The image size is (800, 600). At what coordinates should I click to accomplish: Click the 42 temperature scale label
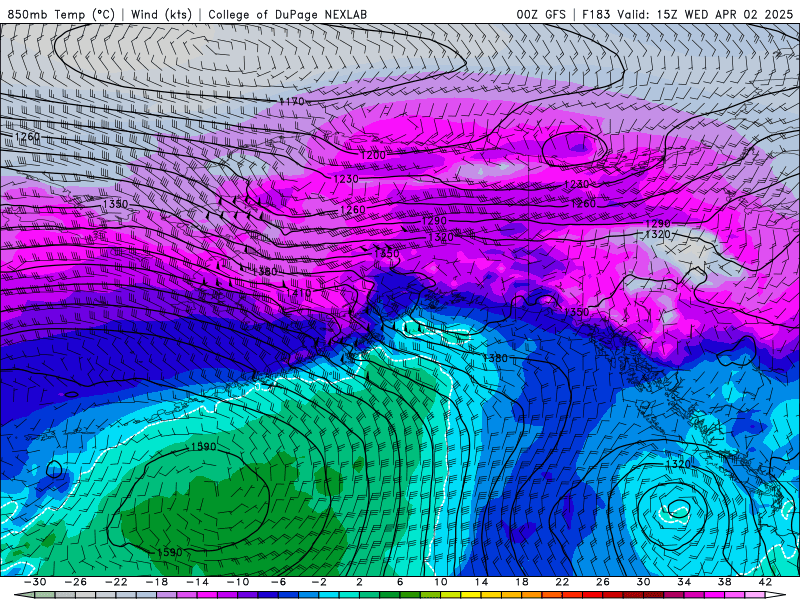pos(765,582)
